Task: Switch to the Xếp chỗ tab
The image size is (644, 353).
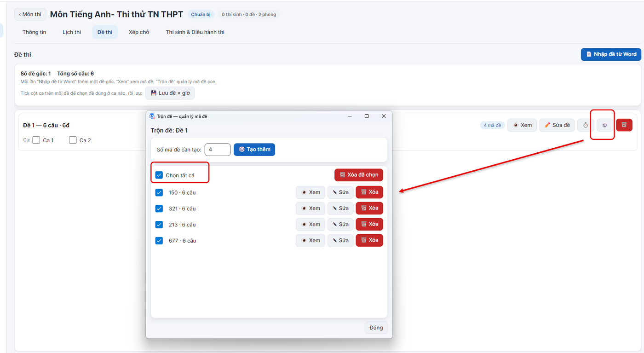Action: 139,32
